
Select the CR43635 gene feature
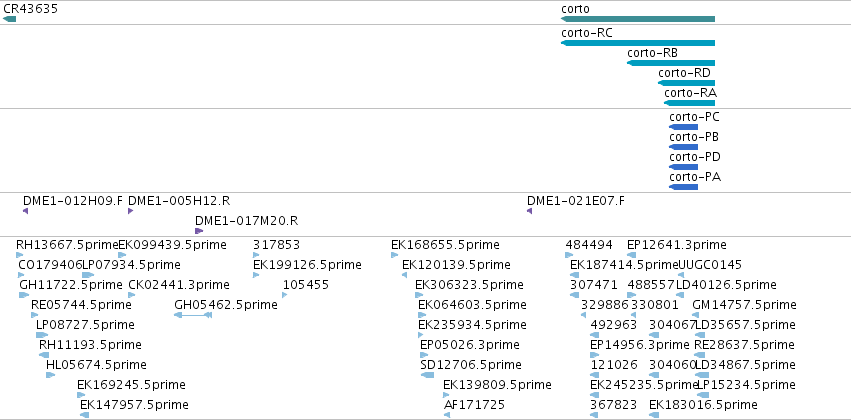click(10, 20)
